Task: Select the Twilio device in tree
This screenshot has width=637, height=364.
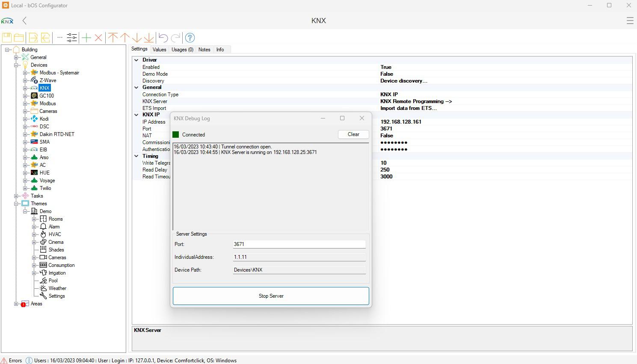Action: point(45,188)
